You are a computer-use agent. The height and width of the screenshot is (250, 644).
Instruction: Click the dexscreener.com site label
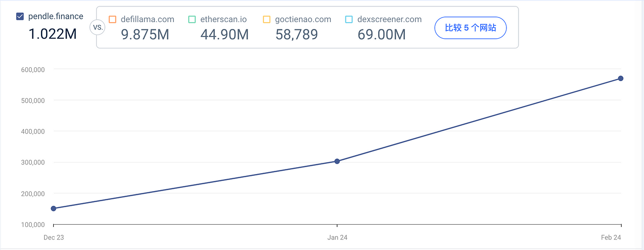tap(389, 19)
